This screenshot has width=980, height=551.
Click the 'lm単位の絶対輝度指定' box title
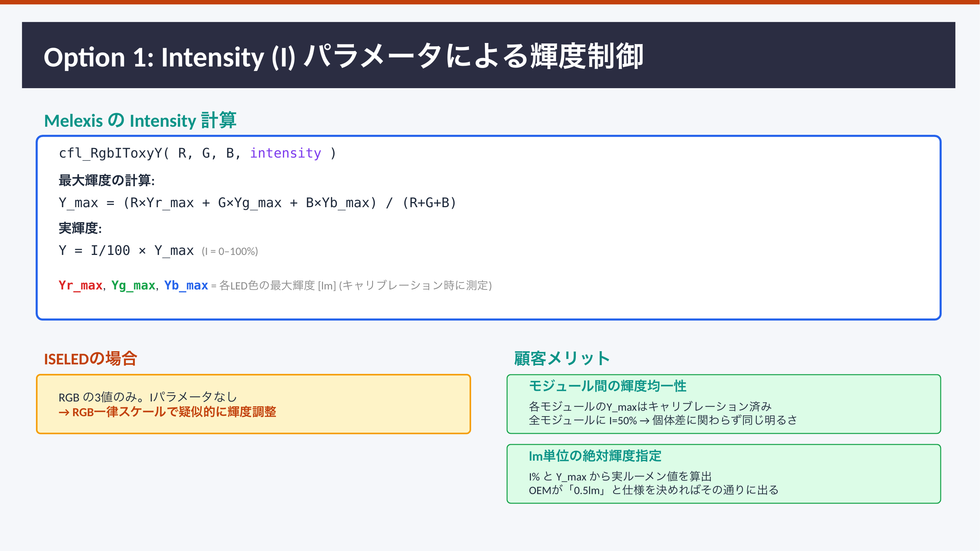(x=595, y=455)
